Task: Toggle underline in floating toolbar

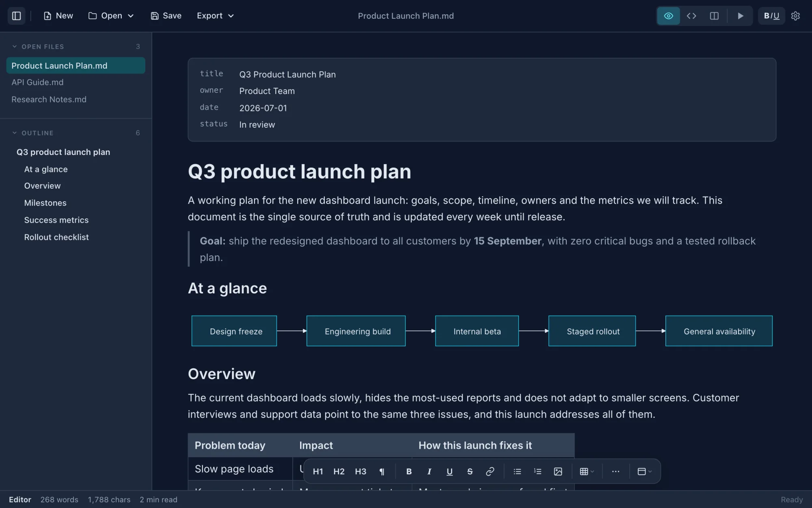Action: coord(449,471)
